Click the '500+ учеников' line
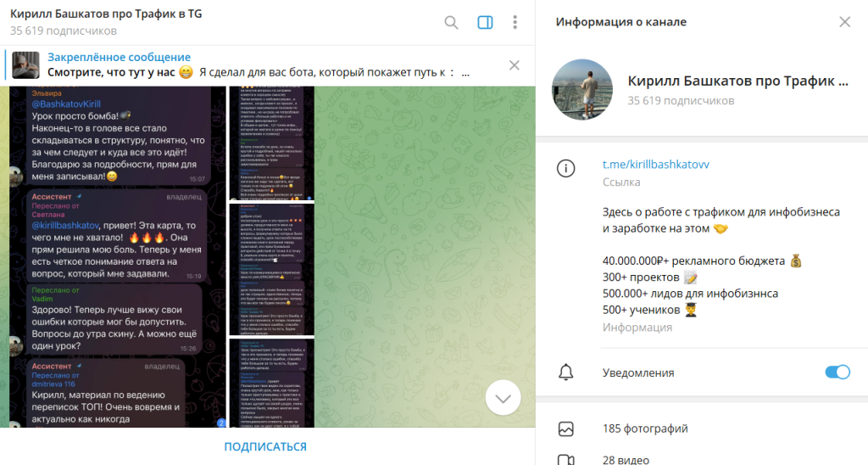 click(x=650, y=310)
